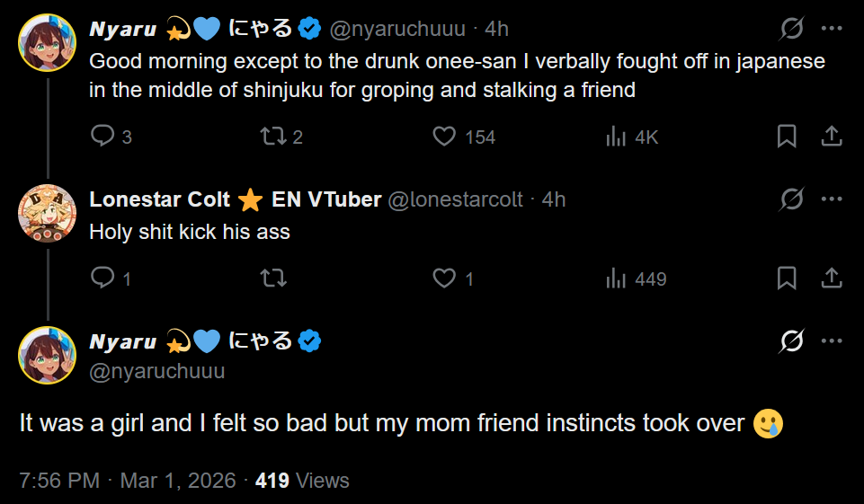864x504 pixels.
Task: Expand more options on the main tweet
Action: pyautogui.click(x=832, y=341)
